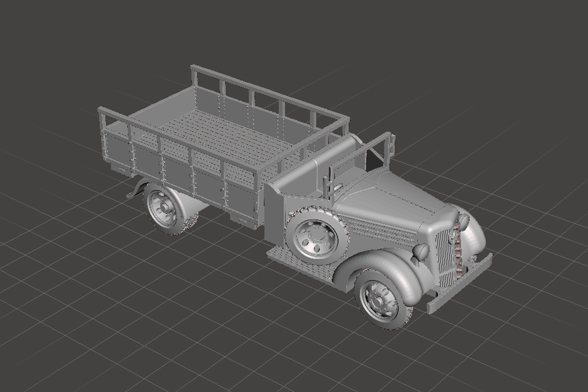The width and height of the screenshot is (588, 392).
Task: Select the front bumper bar
Action: [x=459, y=283]
